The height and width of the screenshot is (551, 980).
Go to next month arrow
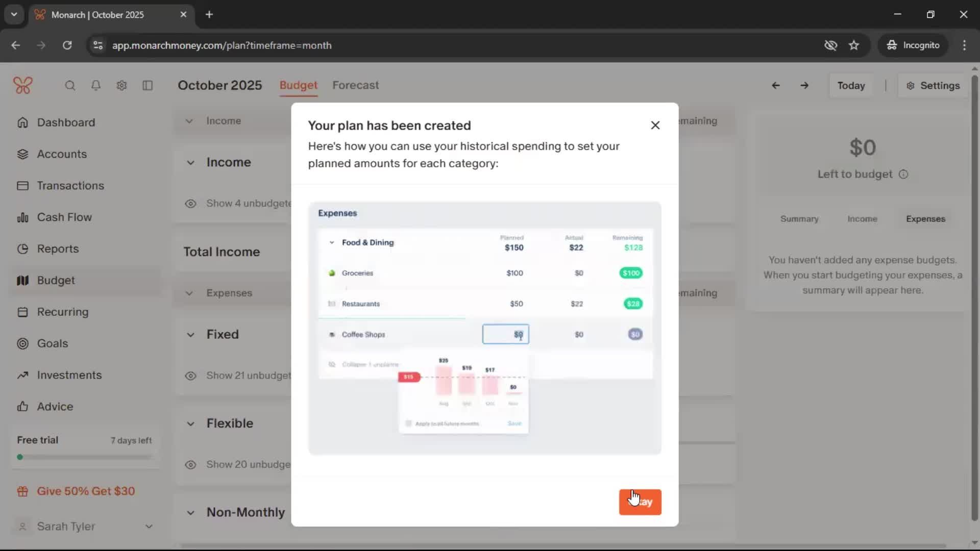coord(804,86)
